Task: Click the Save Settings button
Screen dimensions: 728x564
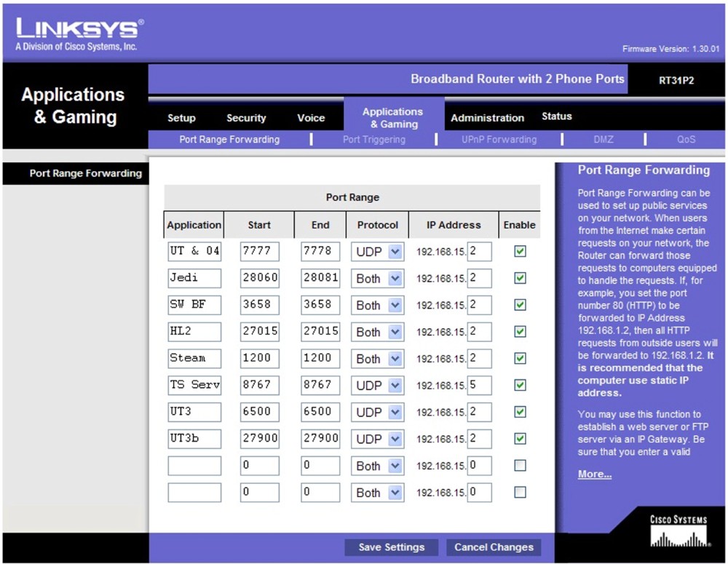Action: click(392, 547)
